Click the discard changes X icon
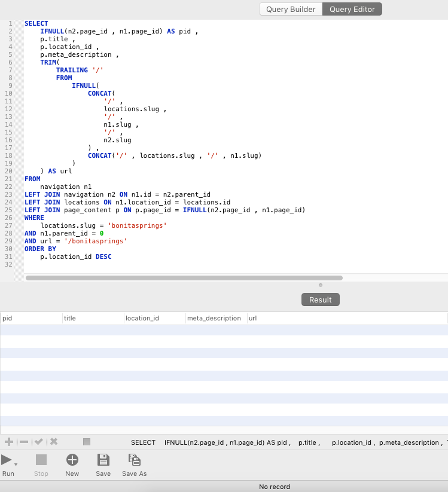 [54, 442]
